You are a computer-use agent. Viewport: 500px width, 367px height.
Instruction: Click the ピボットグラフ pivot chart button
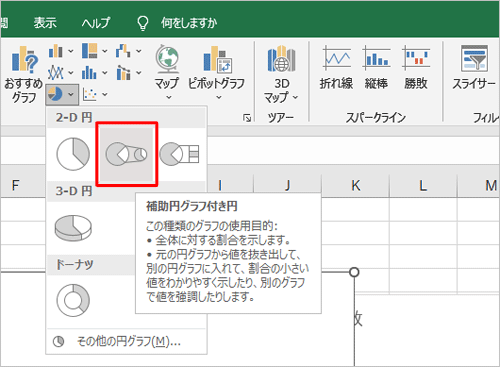(216, 72)
